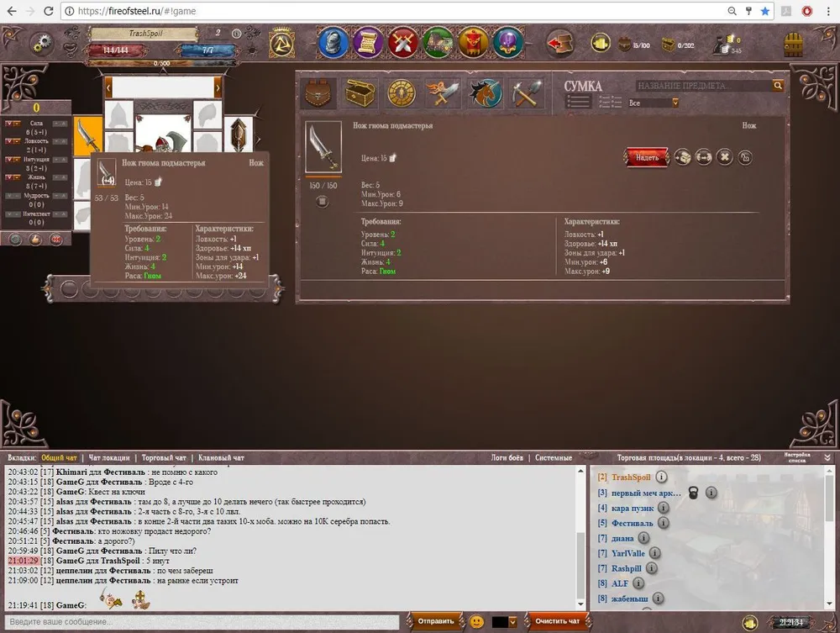Click the black chat color swatch

click(x=499, y=622)
